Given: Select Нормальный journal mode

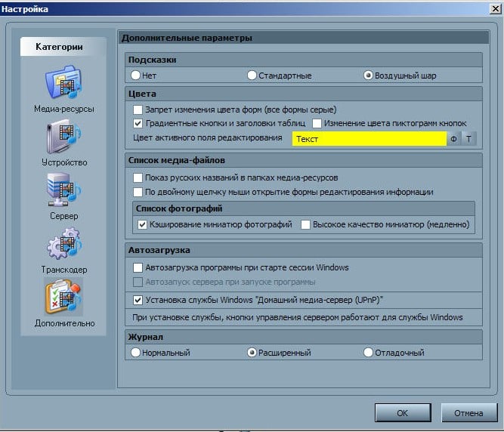Looking at the screenshot, I should tap(136, 353).
